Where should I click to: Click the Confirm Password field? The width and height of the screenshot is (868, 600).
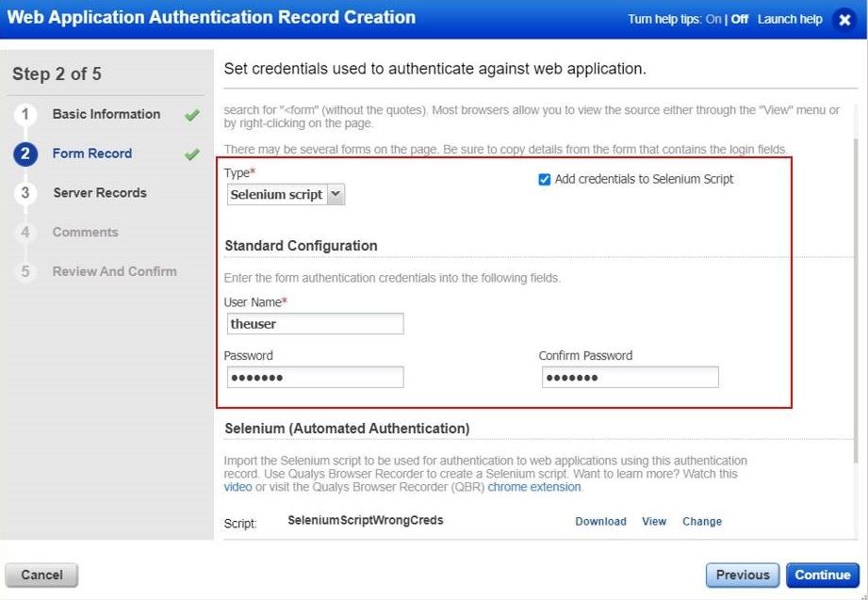pos(630,378)
